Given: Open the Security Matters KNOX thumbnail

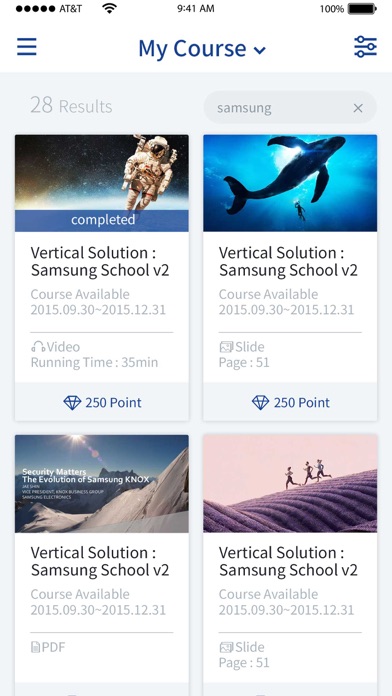Looking at the screenshot, I should pyautogui.click(x=102, y=483).
